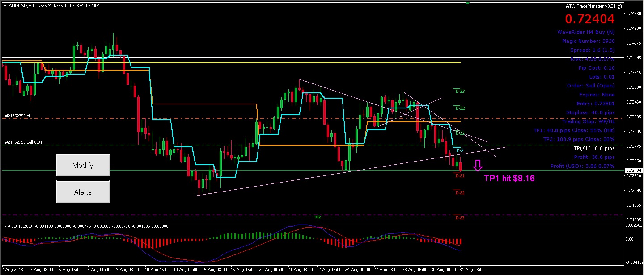The width and height of the screenshot is (644, 275).
Task: Open the chart menu arrow beside AUDUSD,H4
Action: click(x=5, y=6)
